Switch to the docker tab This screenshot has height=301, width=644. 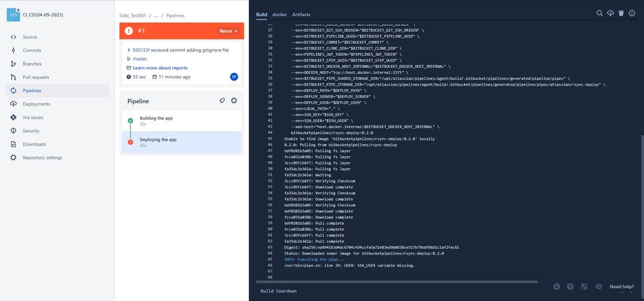(279, 15)
